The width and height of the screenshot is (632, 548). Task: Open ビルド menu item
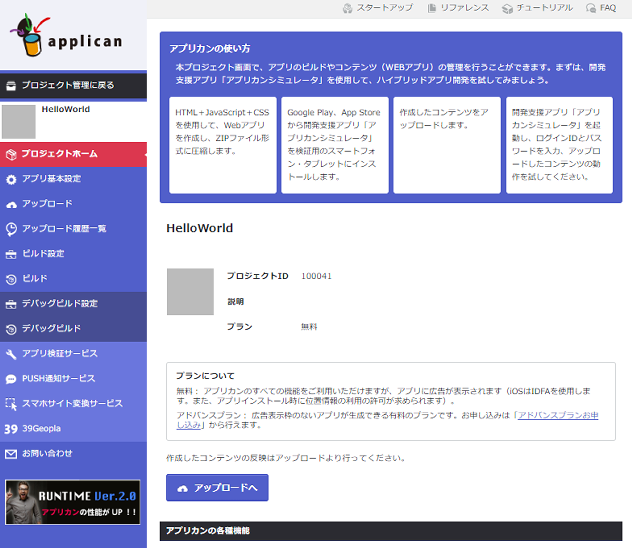(x=73, y=279)
